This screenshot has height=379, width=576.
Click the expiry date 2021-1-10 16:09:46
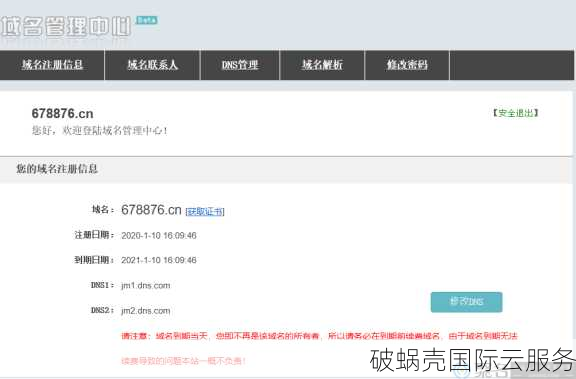159,260
